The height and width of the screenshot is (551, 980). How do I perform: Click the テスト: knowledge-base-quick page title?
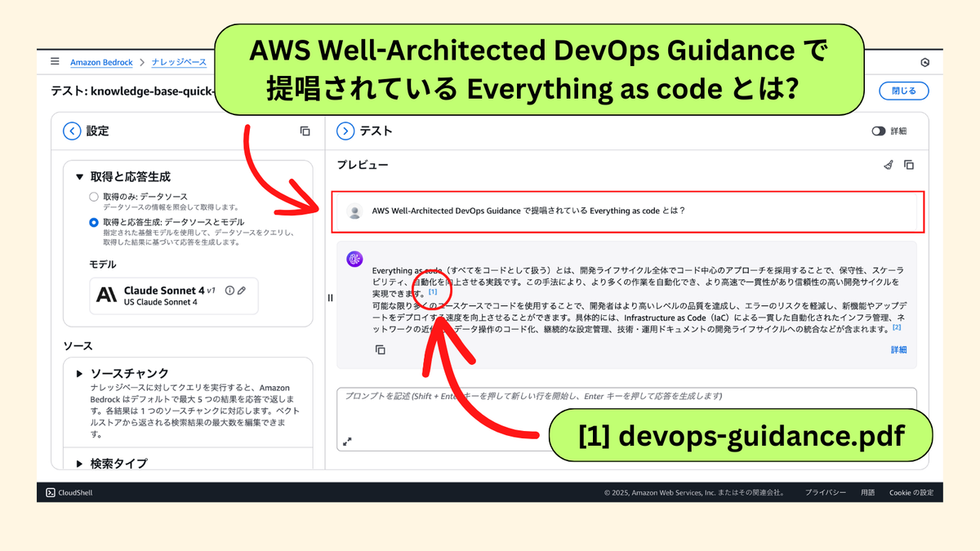[132, 91]
